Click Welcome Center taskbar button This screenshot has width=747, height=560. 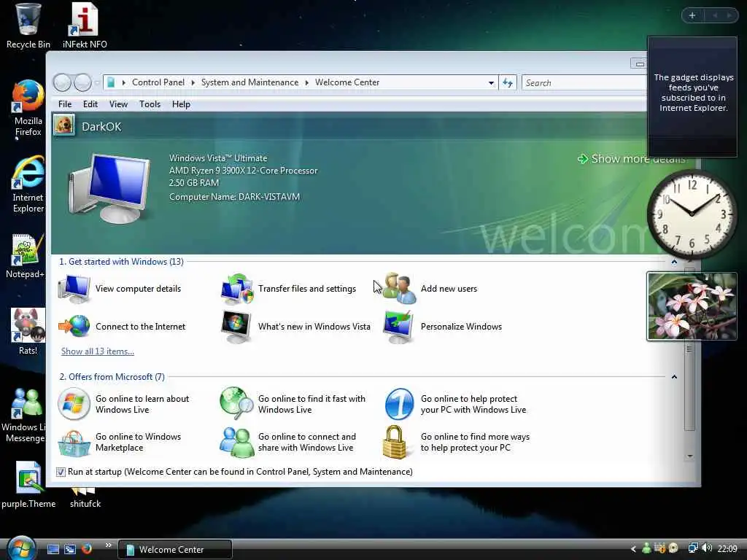[x=175, y=550]
